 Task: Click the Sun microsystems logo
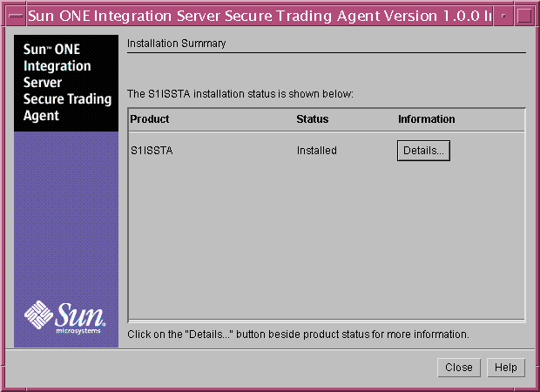click(x=65, y=317)
